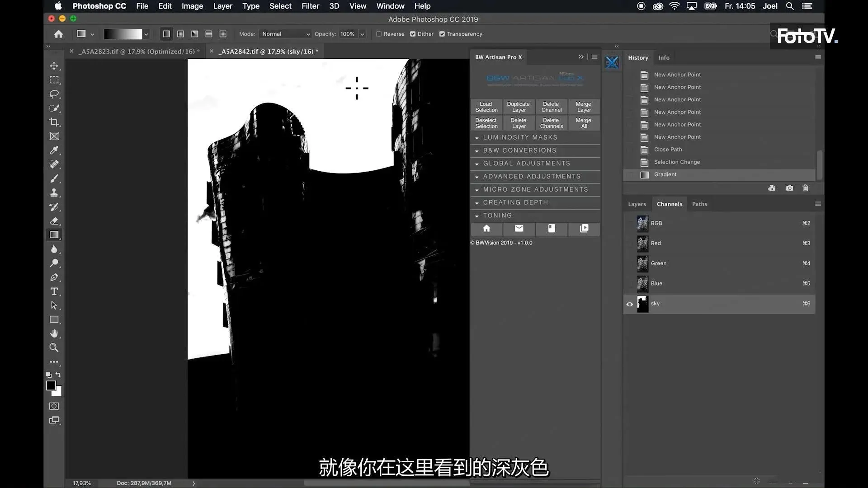Select the Zoom tool in the toolbar
Viewport: 868px width, 488px height.
coord(54,347)
